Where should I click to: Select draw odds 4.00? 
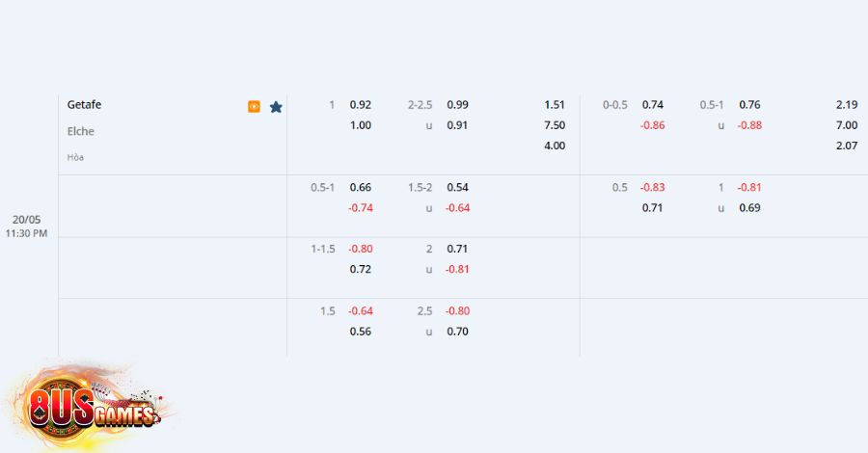[555, 146]
